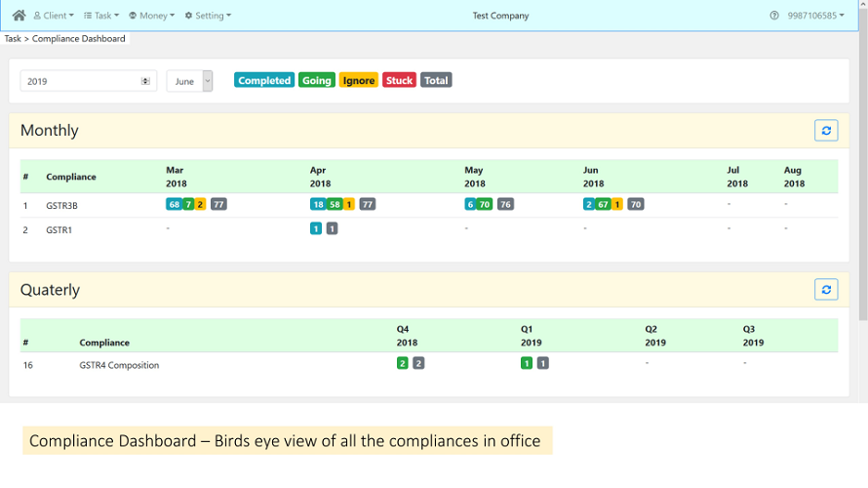Click GSTR3B June total count 70
The height and width of the screenshot is (488, 868).
635,204
